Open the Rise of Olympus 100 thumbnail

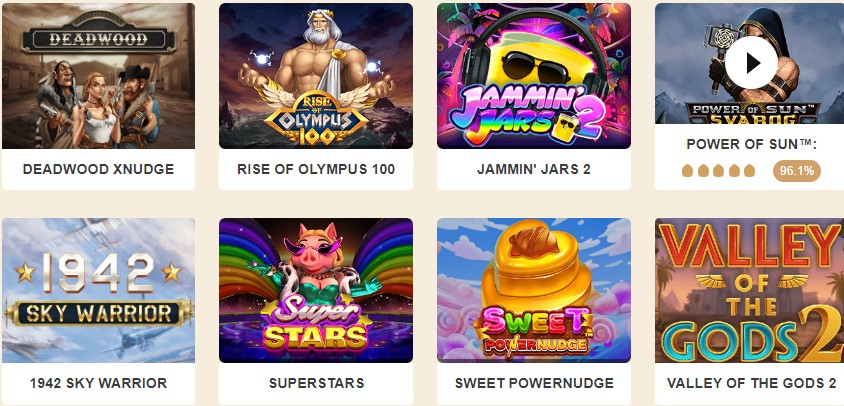point(316,76)
